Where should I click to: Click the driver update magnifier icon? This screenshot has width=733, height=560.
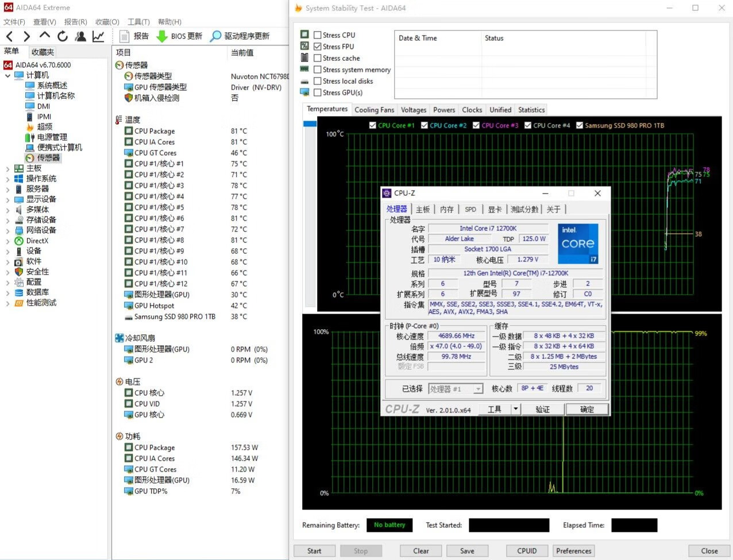(x=215, y=36)
